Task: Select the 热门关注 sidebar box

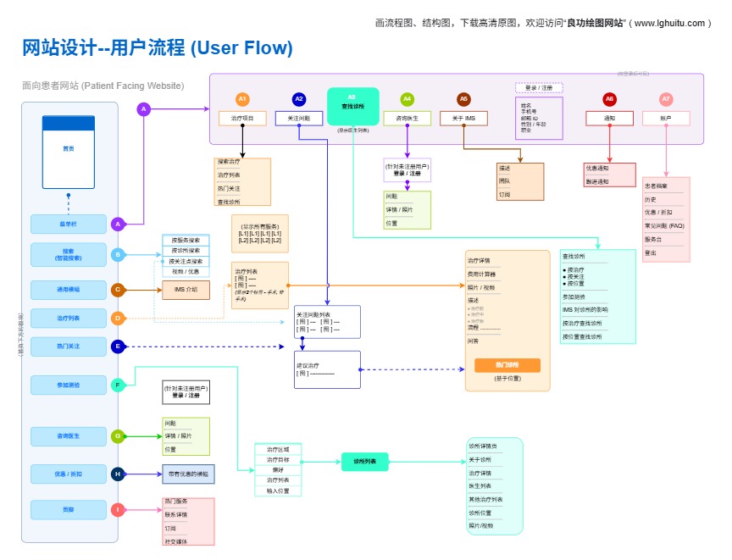Action: [69, 347]
